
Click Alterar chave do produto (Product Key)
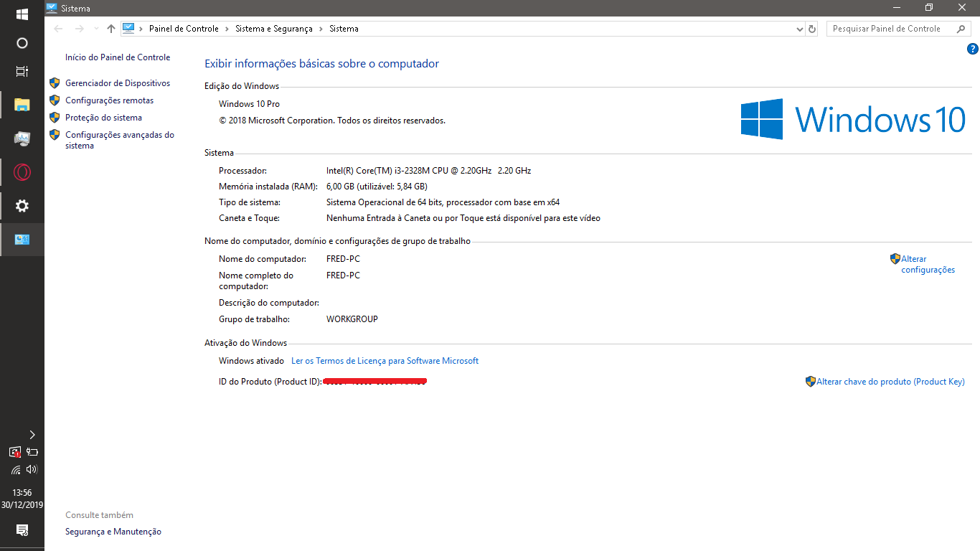coord(890,382)
